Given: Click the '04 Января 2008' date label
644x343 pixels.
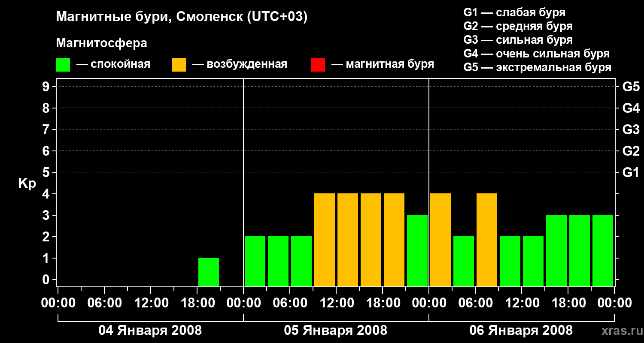Looking at the screenshot, I should [x=150, y=331].
